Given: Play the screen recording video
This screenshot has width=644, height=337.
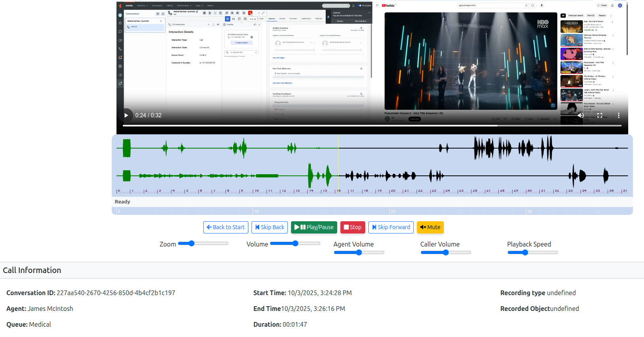Looking at the screenshot, I should [126, 115].
